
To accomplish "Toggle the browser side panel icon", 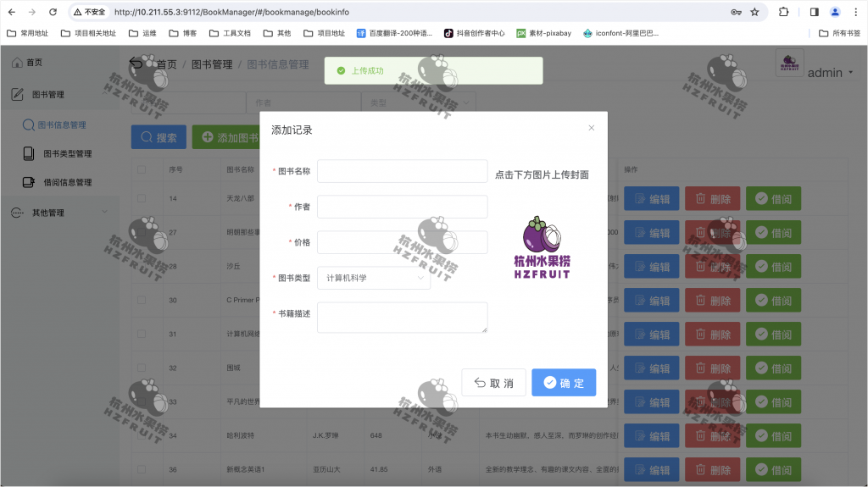I will [814, 12].
